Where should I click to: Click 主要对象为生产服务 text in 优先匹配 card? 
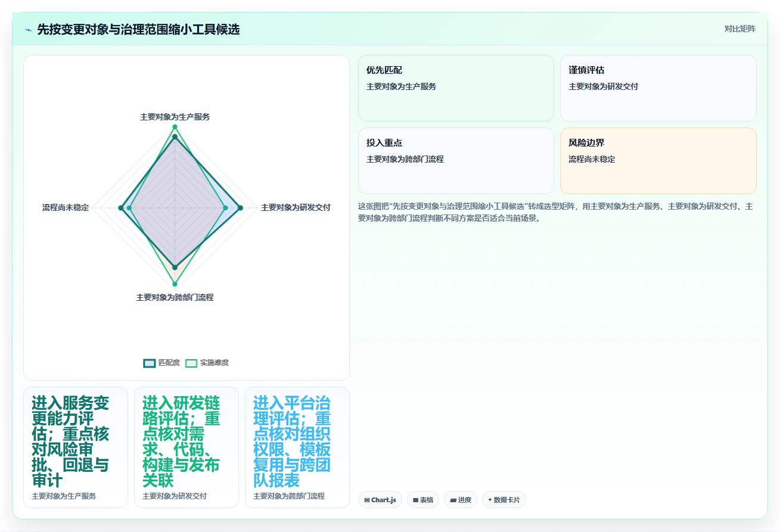click(x=402, y=86)
